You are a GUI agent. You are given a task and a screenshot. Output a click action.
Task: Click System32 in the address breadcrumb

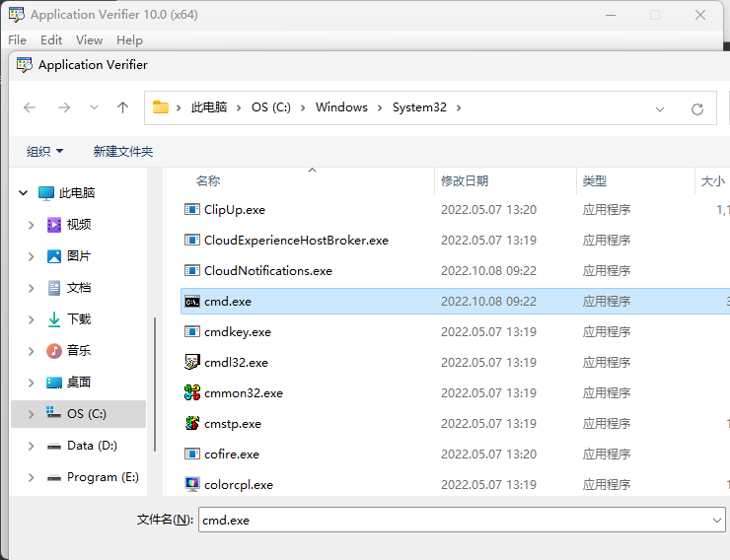click(x=419, y=107)
